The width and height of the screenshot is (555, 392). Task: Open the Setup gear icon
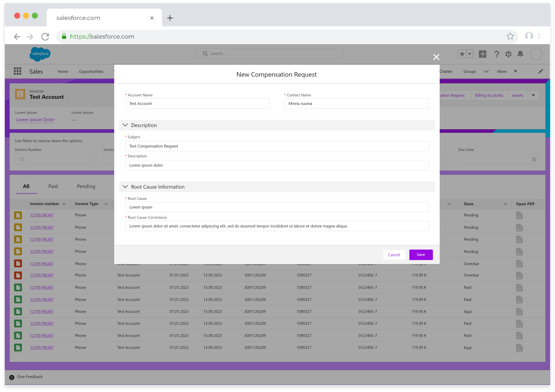[508, 54]
